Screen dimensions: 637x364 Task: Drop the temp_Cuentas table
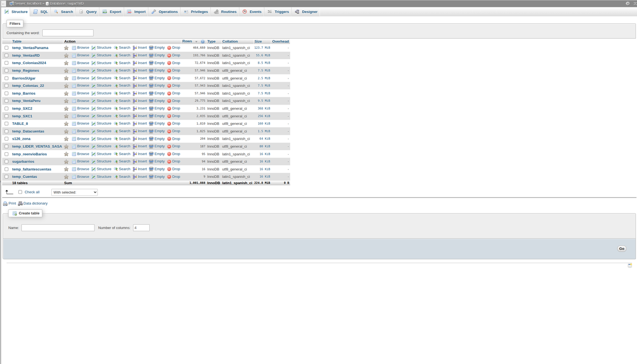pyautogui.click(x=175, y=177)
